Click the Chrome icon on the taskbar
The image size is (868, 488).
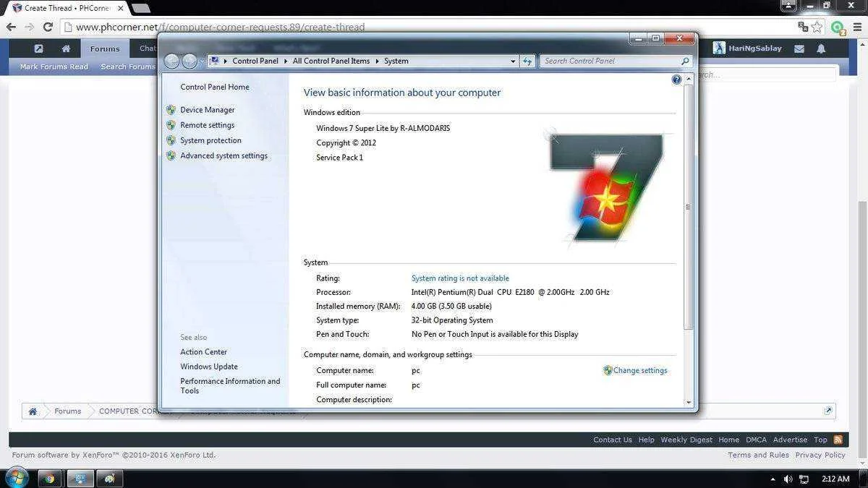coord(50,479)
